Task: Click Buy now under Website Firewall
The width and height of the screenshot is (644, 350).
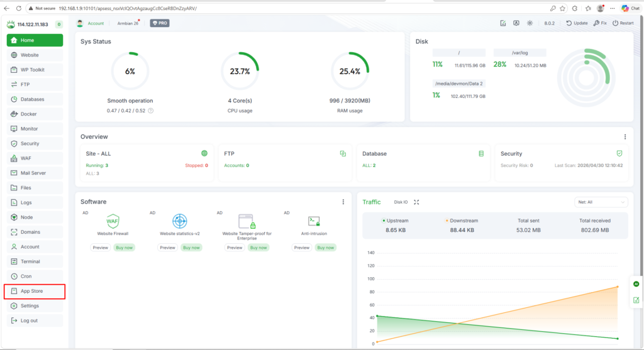Action: (125, 248)
